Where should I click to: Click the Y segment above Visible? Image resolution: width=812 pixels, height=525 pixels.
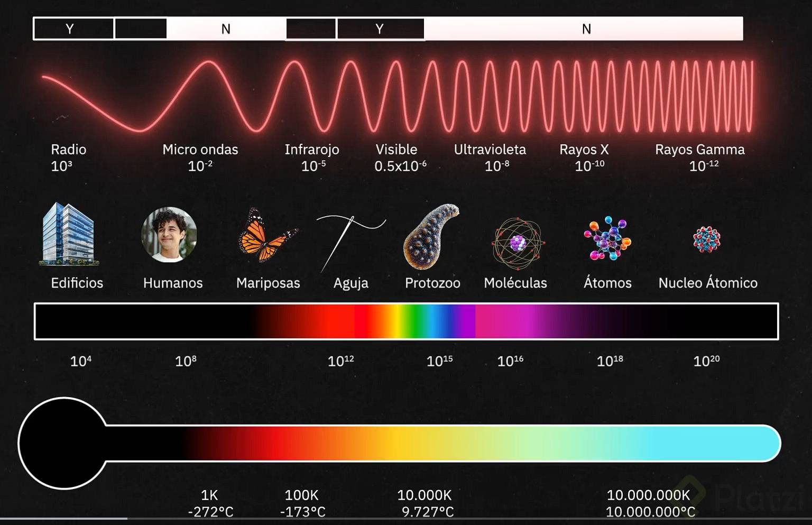tap(381, 29)
